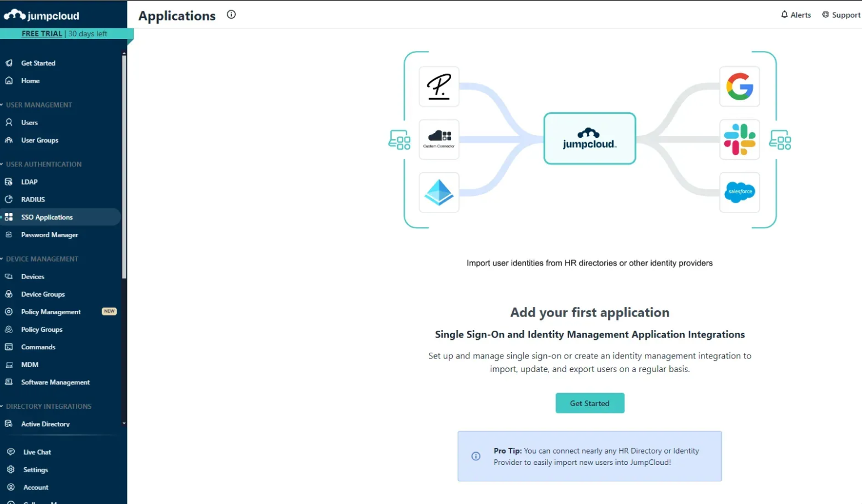Click the Salesforce logo tile
This screenshot has height=504, width=862.
click(x=740, y=193)
